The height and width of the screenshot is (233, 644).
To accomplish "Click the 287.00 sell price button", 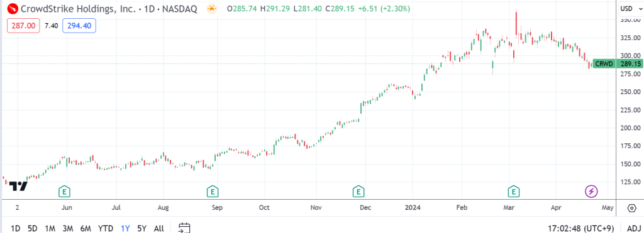I will 23,26.
